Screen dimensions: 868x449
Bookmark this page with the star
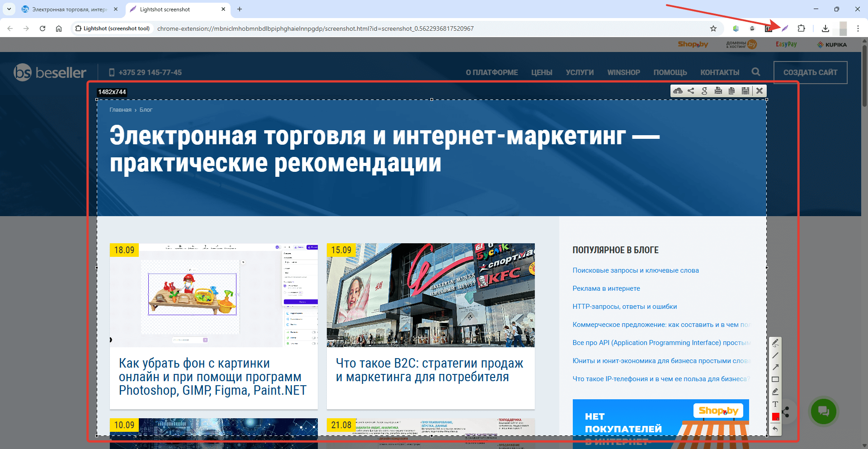[713, 28]
